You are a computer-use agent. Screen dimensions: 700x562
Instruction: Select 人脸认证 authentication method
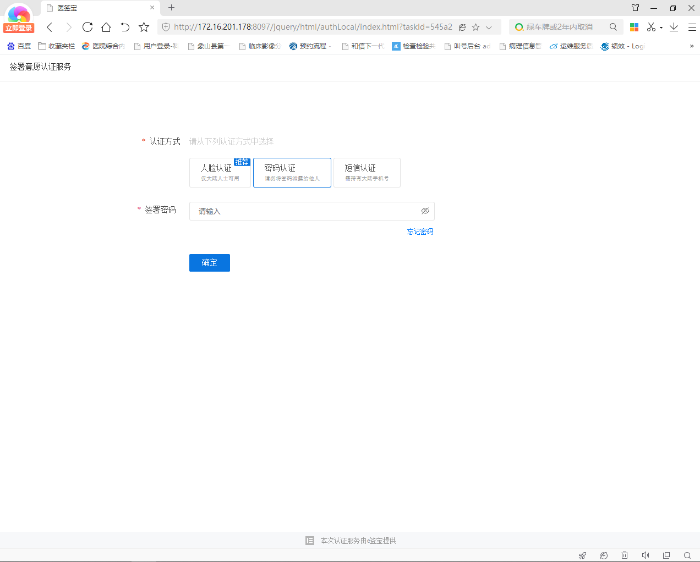click(219, 172)
